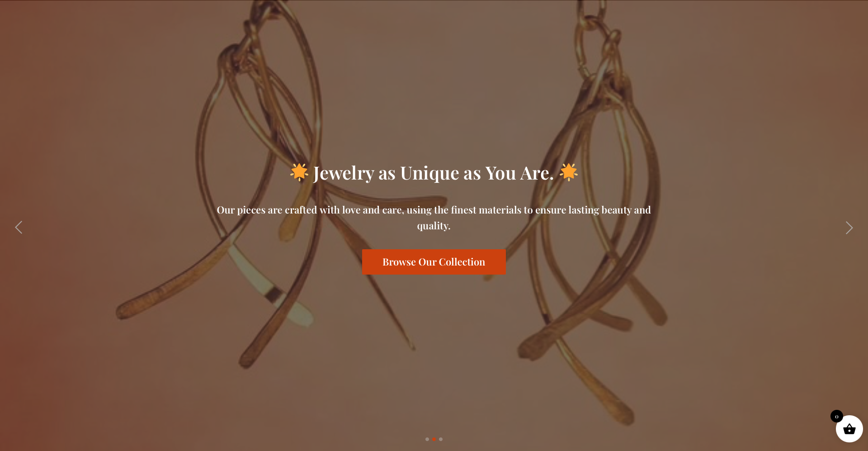868x451 pixels.
Task: Click the word 'Collection' on the orange button
Action: 462,262
